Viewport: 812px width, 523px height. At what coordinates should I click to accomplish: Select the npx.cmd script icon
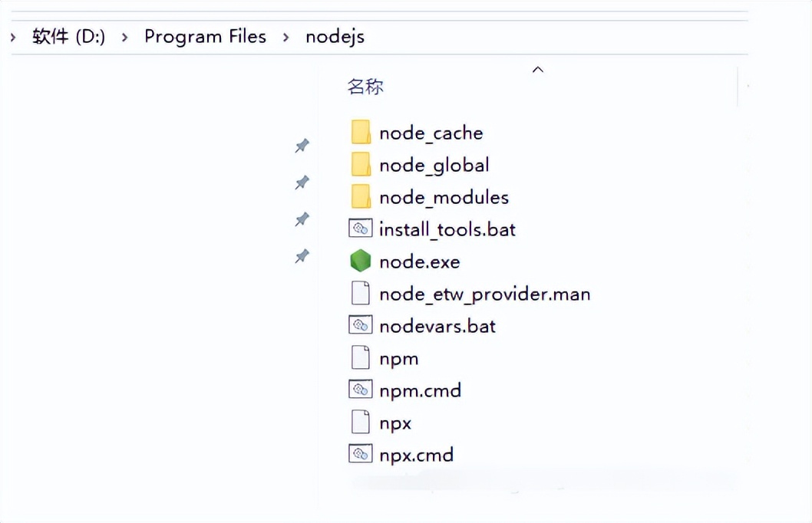point(361,454)
